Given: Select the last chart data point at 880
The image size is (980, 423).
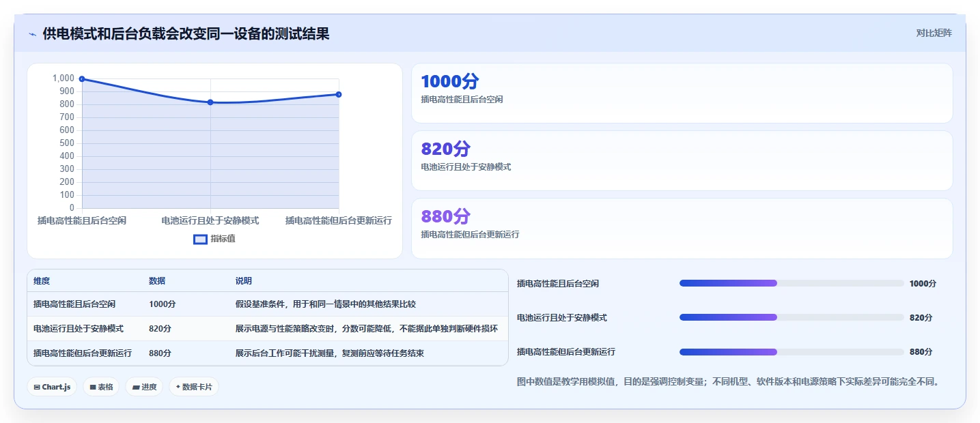Looking at the screenshot, I should 339,94.
